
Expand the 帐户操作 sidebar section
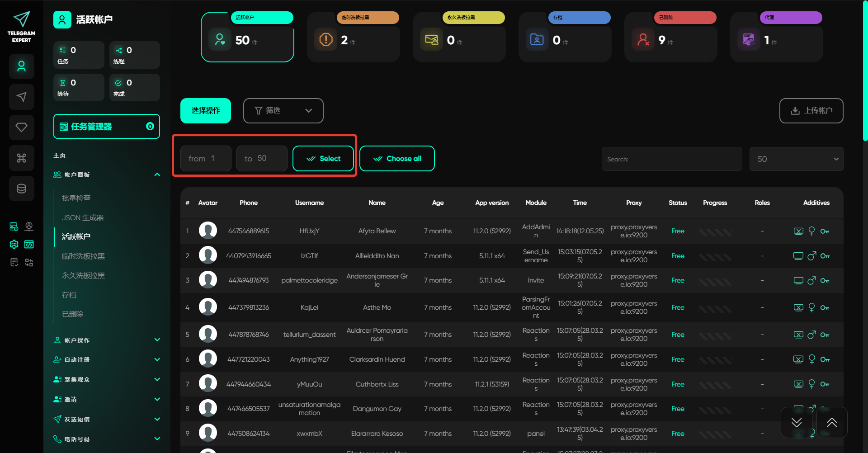click(x=107, y=340)
